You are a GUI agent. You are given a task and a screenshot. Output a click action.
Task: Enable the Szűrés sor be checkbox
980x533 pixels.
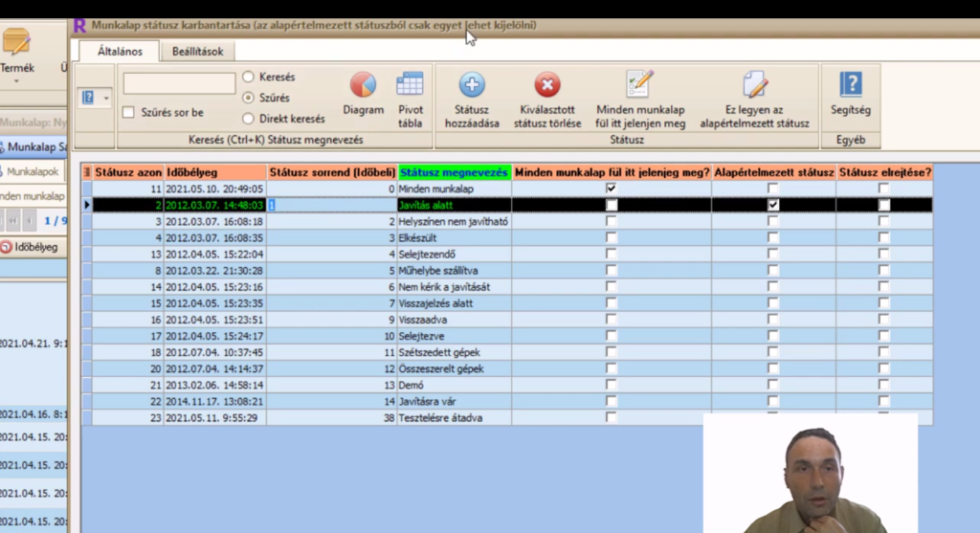[x=129, y=113]
